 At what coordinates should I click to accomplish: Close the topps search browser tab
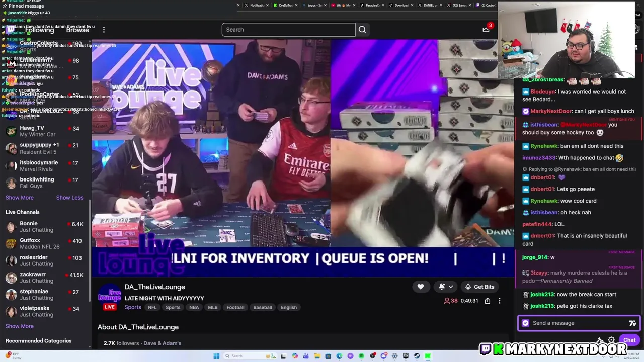[x=325, y=5]
